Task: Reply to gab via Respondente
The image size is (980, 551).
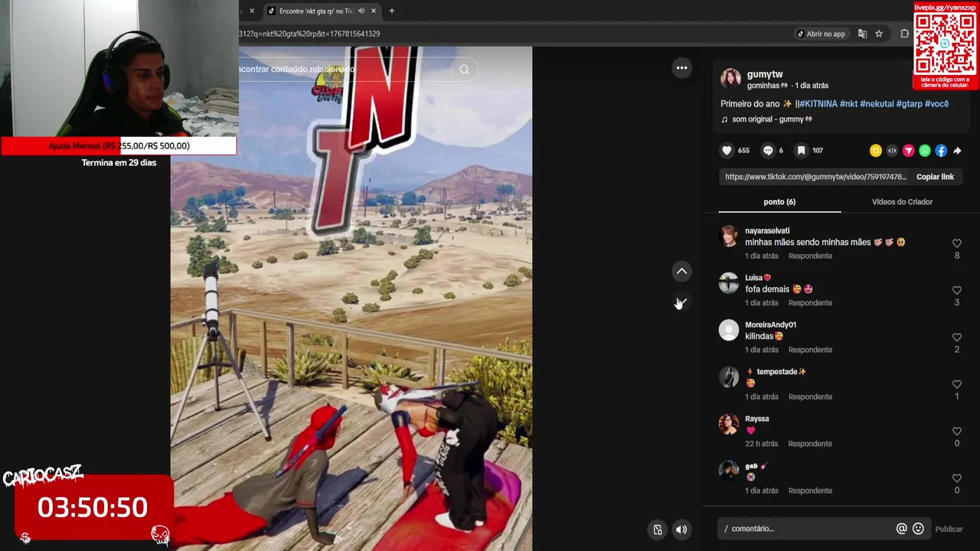Action: [810, 491]
